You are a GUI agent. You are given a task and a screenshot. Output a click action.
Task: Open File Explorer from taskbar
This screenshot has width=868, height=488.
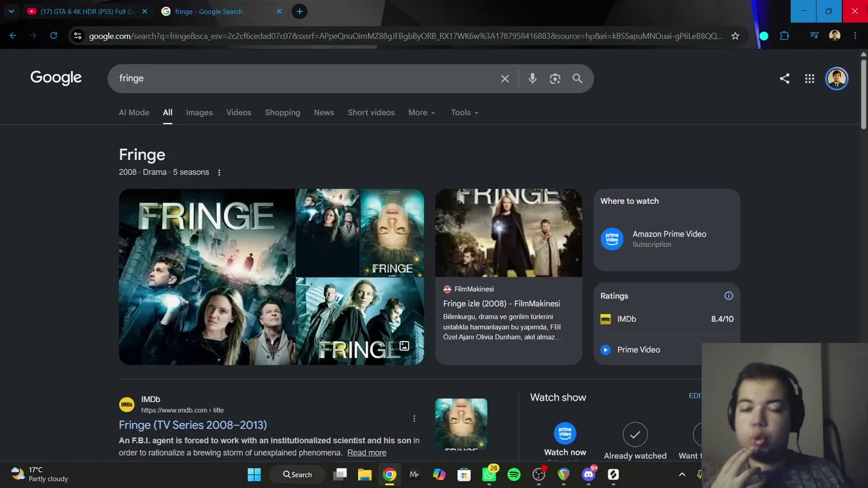(x=365, y=474)
